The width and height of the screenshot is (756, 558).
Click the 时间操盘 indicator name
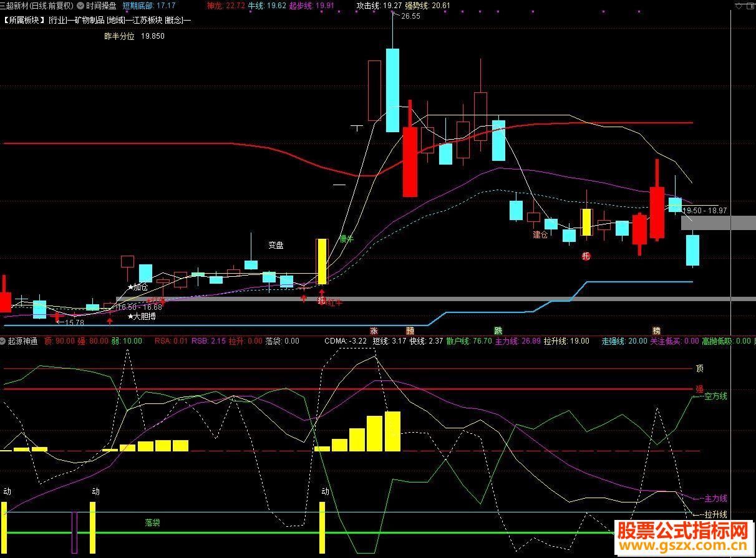click(101, 6)
